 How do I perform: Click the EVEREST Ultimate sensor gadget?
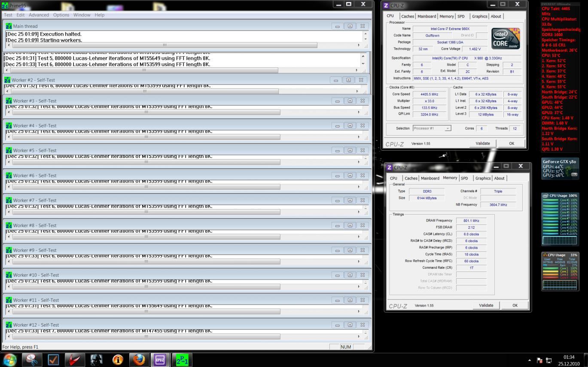click(x=560, y=77)
